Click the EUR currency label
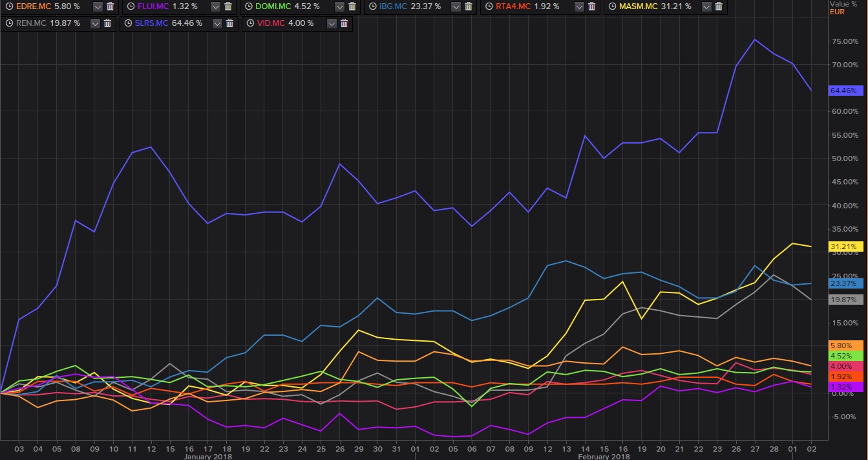Screen dimensions: 868x460 tap(836, 11)
